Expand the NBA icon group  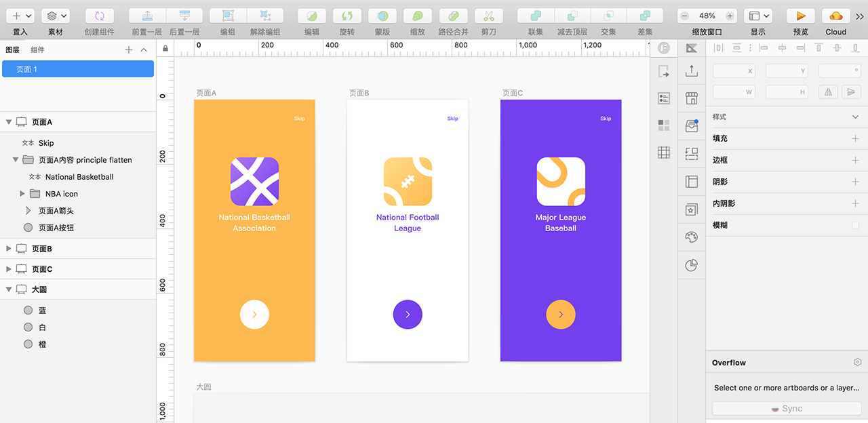coord(22,194)
